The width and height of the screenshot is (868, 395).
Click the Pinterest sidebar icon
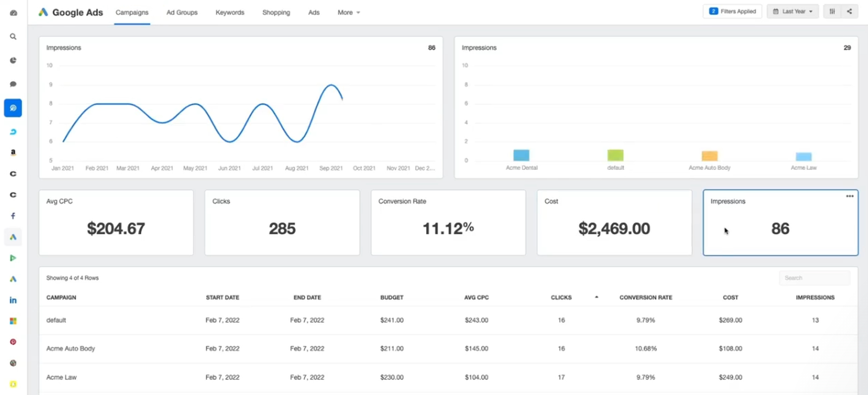coord(13,342)
